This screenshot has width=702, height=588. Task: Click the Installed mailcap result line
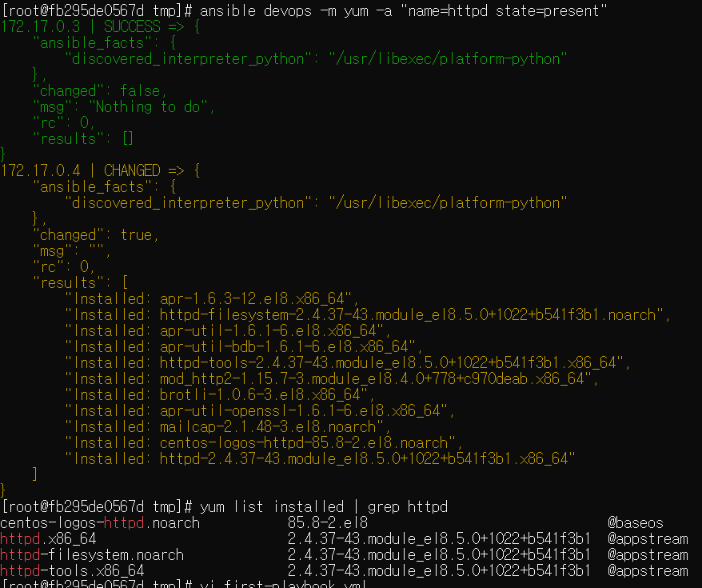pos(227,426)
